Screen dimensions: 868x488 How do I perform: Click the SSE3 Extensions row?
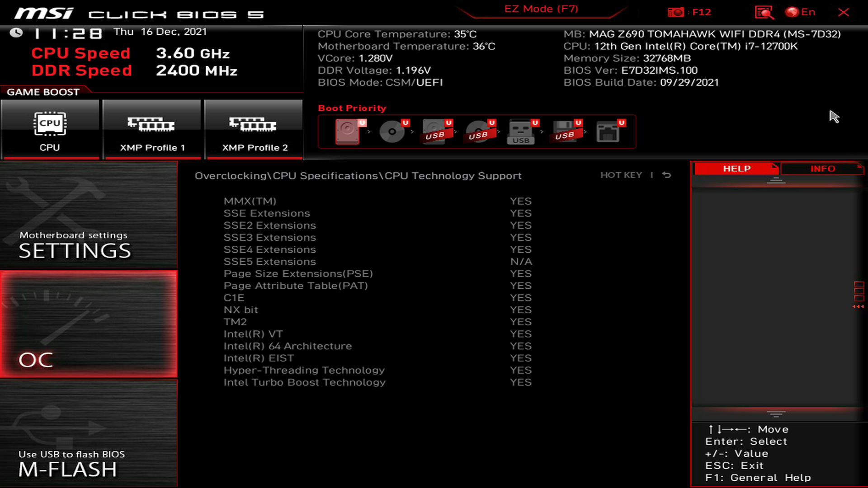[377, 237]
